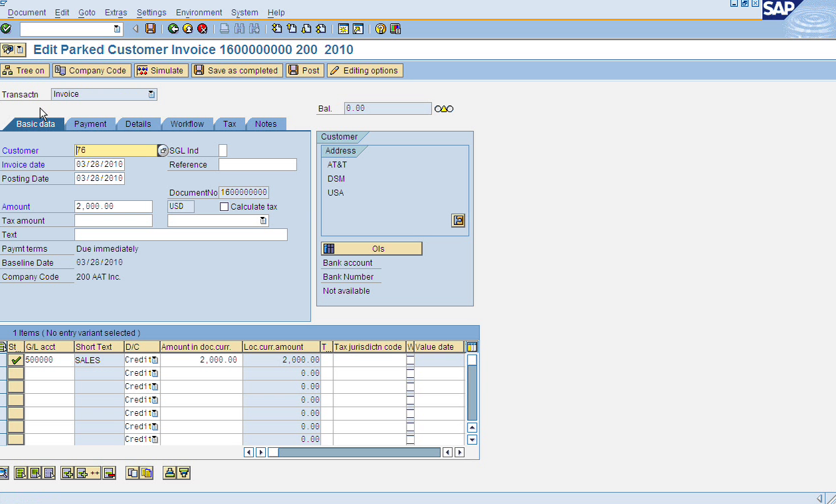Click the Text input field

point(181,235)
